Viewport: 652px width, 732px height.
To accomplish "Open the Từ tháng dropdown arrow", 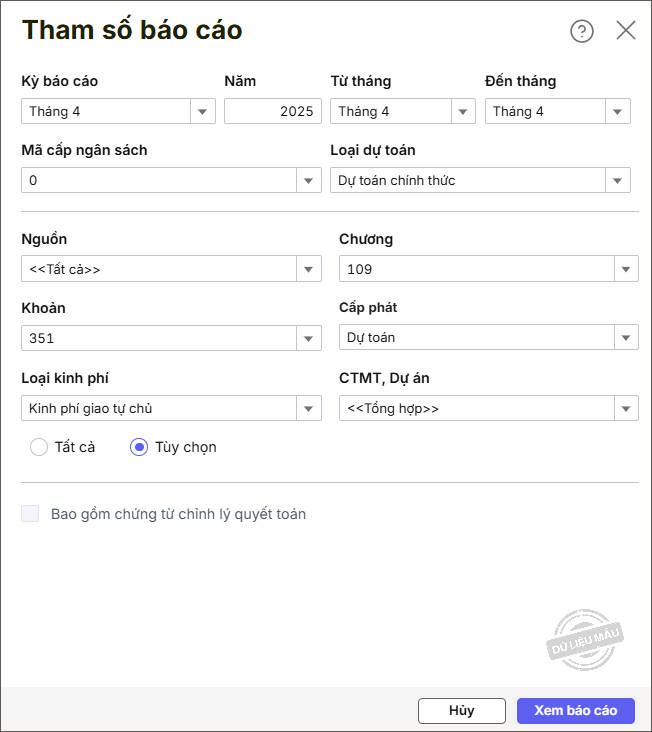I will 463,112.
